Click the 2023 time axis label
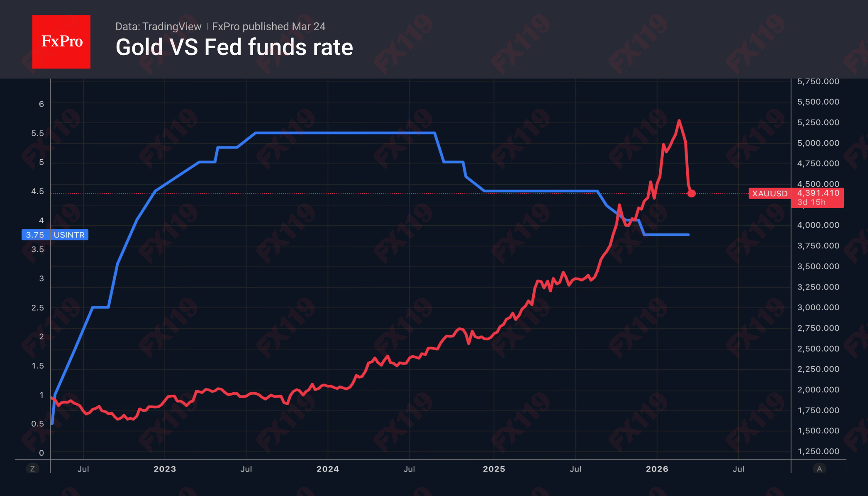The image size is (868, 496). click(x=165, y=469)
